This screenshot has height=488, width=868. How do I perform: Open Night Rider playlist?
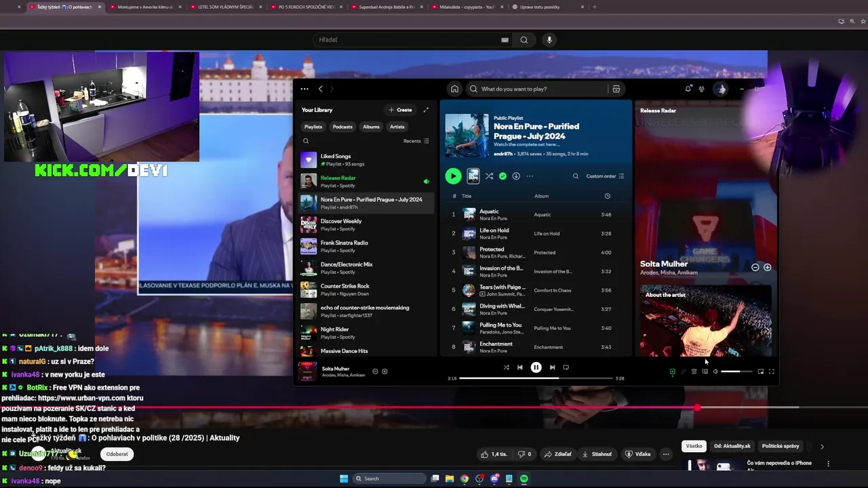(367, 333)
